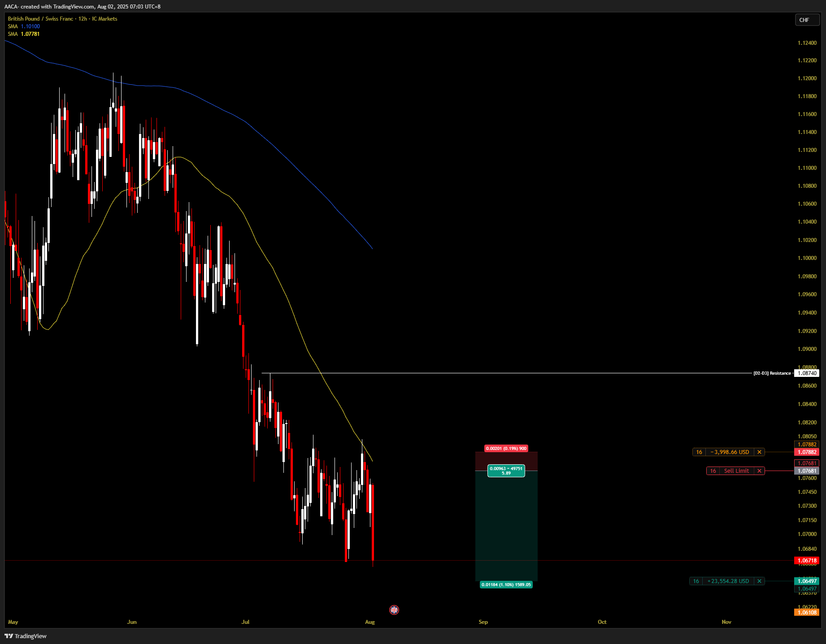Click the red 1.07882 stop price tag
Image resolution: width=826 pixels, height=644 pixels.
[x=807, y=452]
